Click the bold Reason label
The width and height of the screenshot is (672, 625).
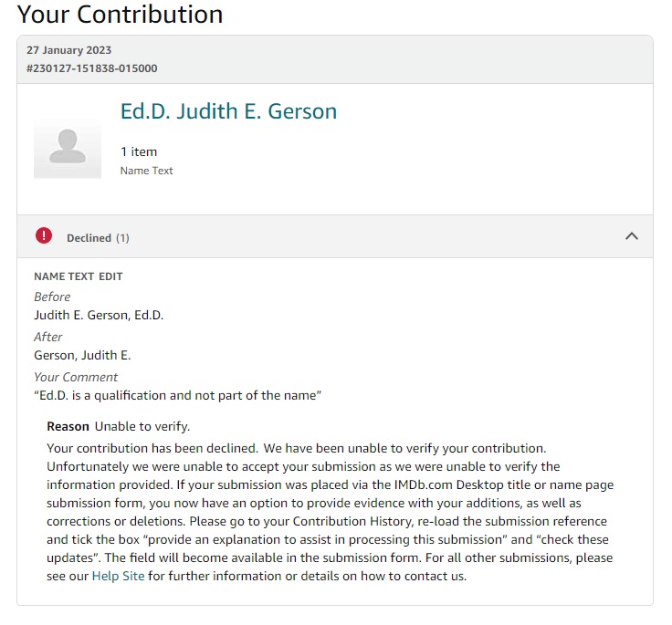[x=68, y=426]
